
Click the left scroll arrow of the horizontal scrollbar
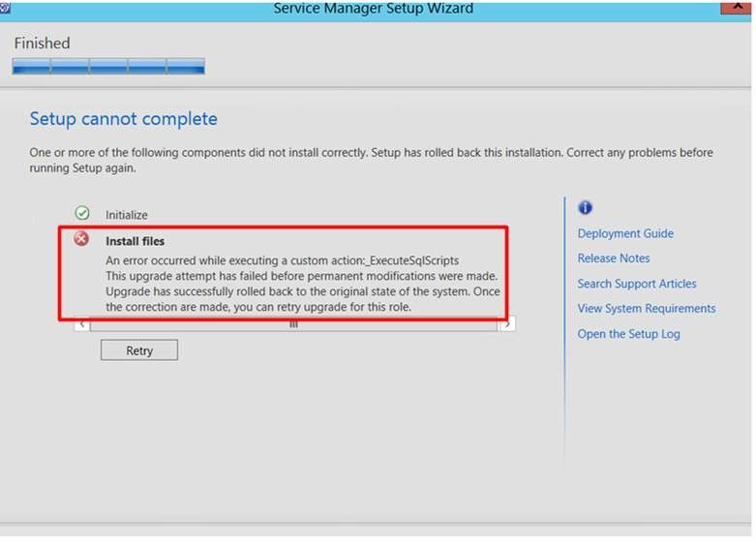82,324
